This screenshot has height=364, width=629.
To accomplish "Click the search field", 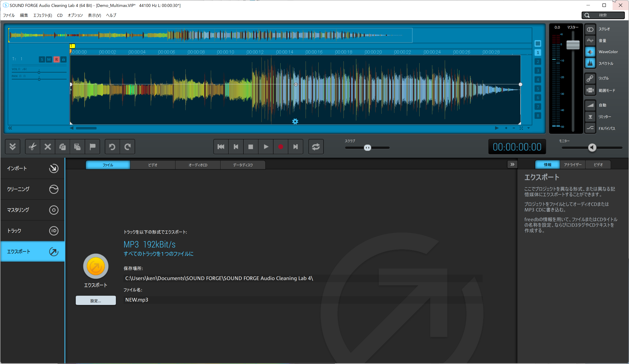I will click(x=603, y=15).
